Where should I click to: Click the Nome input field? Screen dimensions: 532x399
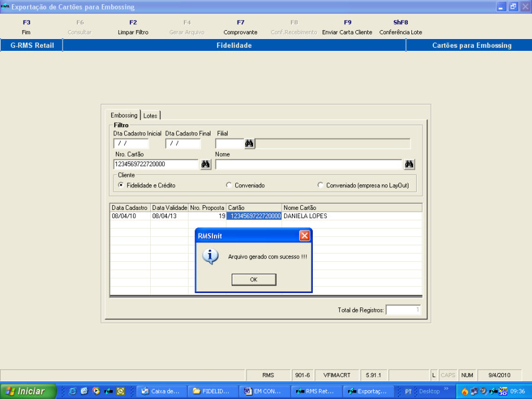coord(309,164)
